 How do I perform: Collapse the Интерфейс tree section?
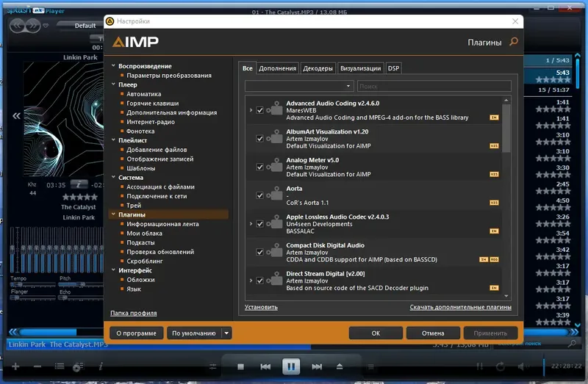(x=113, y=269)
